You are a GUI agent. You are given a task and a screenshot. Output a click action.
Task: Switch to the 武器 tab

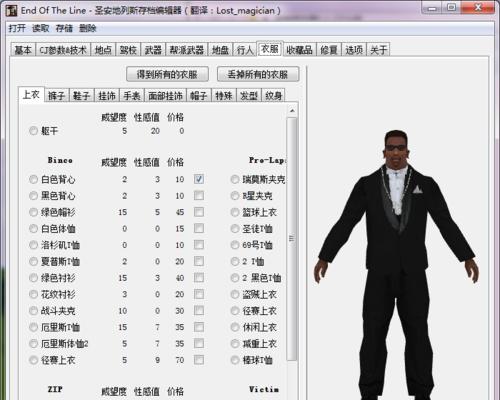tap(153, 50)
